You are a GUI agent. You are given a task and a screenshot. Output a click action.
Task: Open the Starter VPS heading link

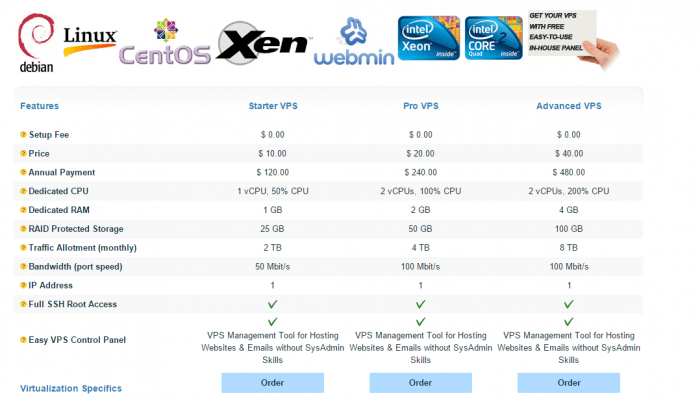[273, 106]
